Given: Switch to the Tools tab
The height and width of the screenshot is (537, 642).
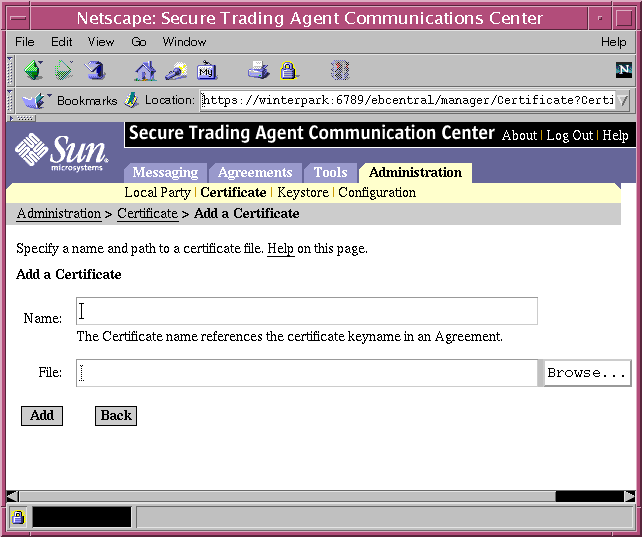Looking at the screenshot, I should pyautogui.click(x=330, y=172).
